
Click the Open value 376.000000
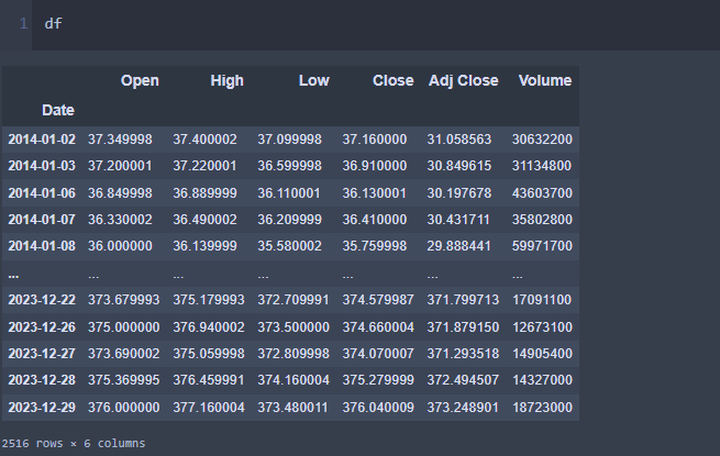tap(123, 407)
